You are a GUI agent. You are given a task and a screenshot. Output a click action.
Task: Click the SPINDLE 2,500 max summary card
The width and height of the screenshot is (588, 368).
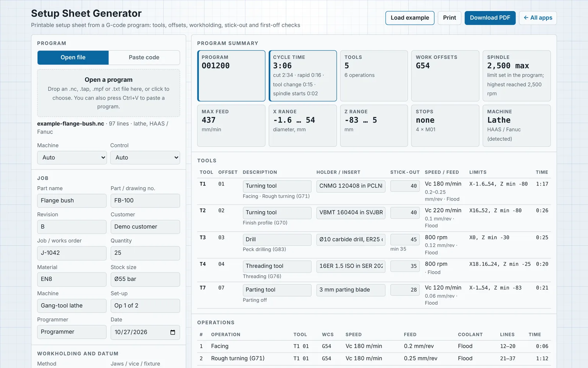tap(516, 76)
